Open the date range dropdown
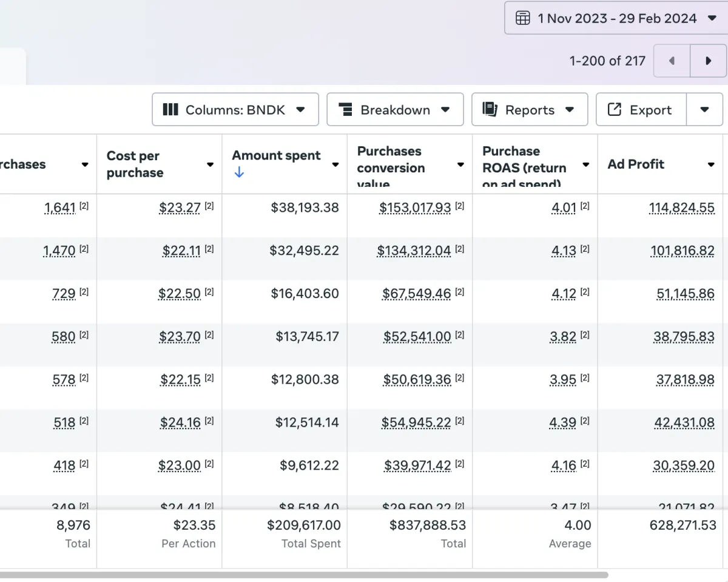This screenshot has height=582, width=728. (x=615, y=18)
